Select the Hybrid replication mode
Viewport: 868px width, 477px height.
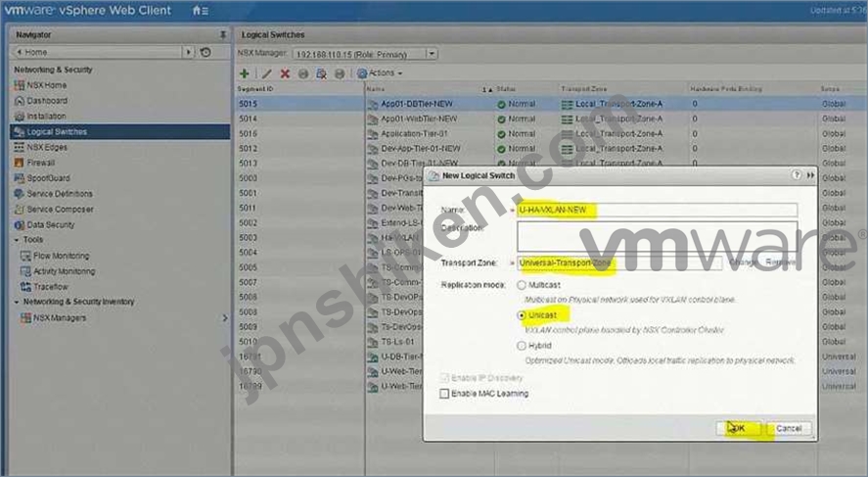coord(521,346)
